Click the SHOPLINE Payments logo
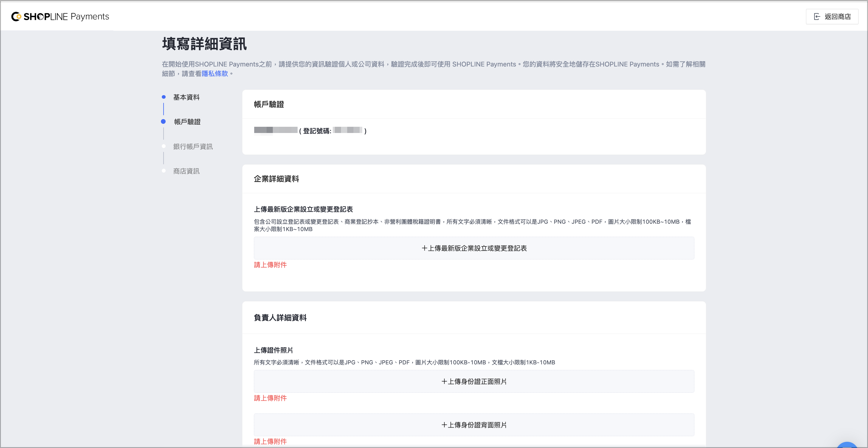This screenshot has height=448, width=868. 60,17
